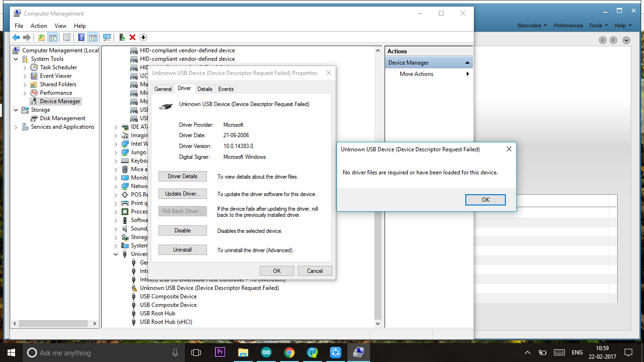This screenshot has width=644, height=362.
Task: Switch to the Details tab
Action: [x=205, y=89]
